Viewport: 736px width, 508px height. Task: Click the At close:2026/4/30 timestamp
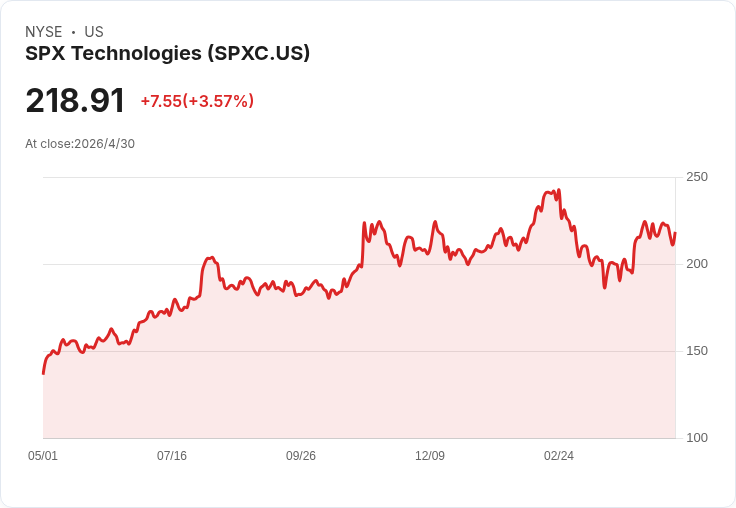tap(80, 144)
